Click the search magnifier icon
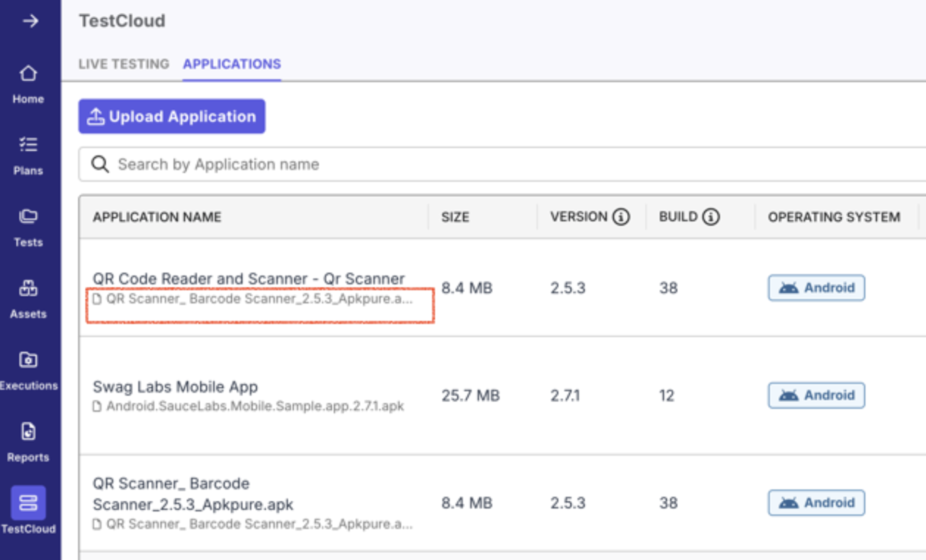The image size is (926, 560). [100, 164]
